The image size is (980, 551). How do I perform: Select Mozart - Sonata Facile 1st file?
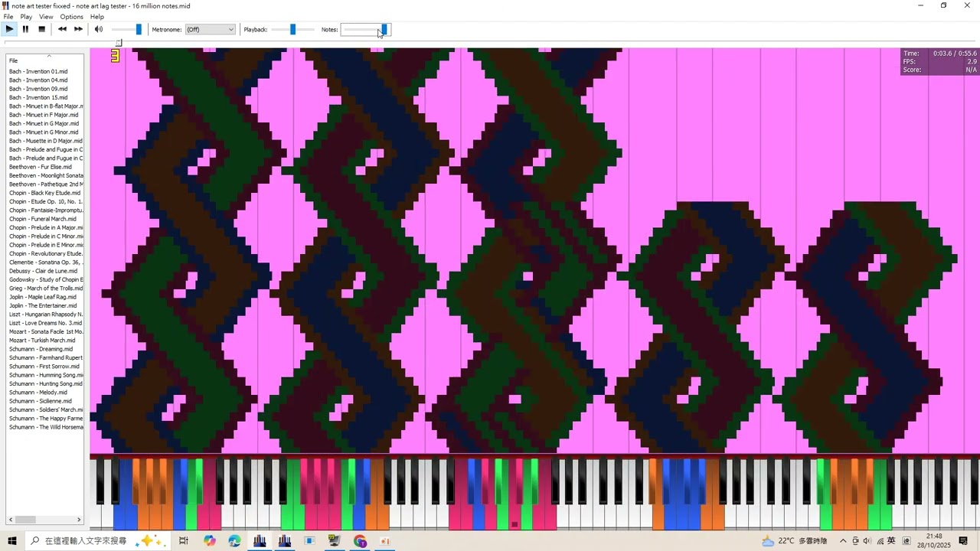pyautogui.click(x=46, y=331)
